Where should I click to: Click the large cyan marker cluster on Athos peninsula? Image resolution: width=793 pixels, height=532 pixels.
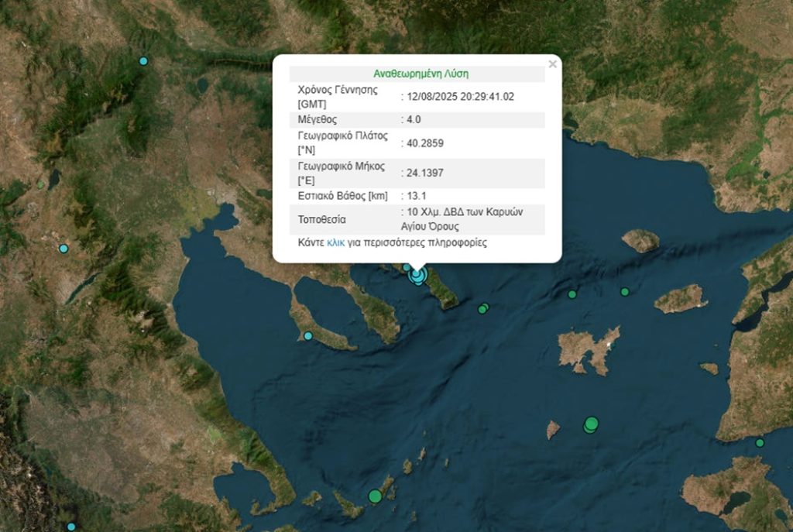pyautogui.click(x=417, y=274)
